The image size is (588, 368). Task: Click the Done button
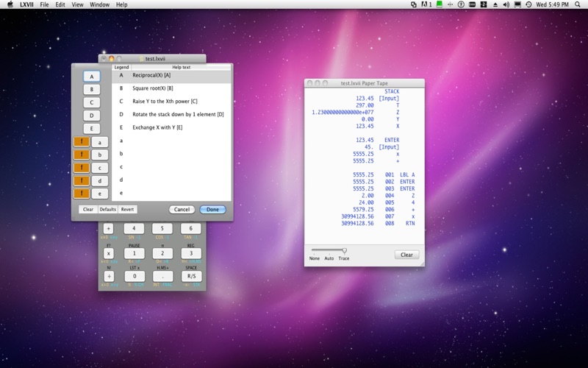212,209
